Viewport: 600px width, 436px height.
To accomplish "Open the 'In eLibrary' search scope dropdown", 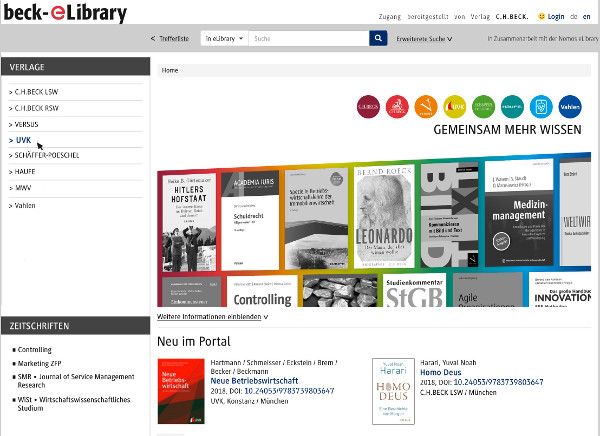I will point(224,38).
